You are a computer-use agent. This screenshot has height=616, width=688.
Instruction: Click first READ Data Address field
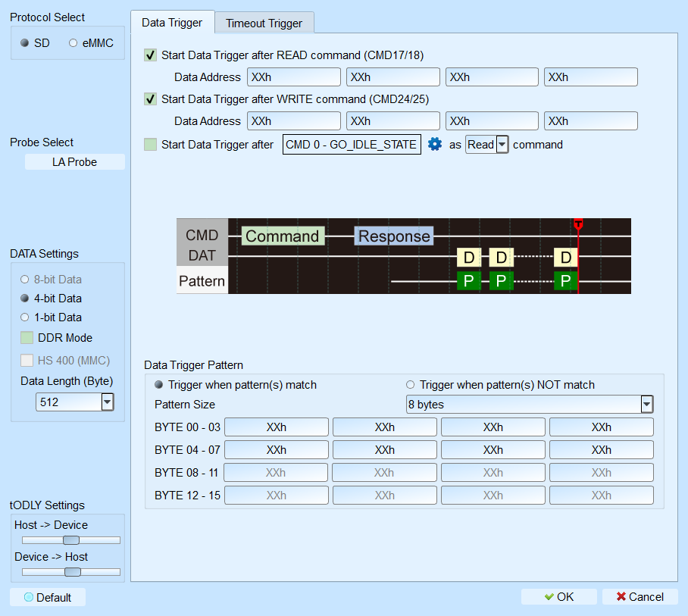tap(294, 77)
